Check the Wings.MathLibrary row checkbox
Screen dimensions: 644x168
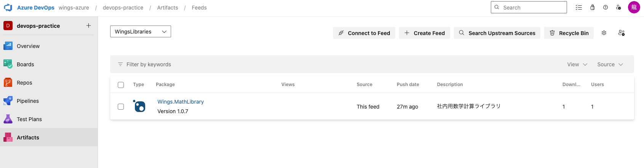121,107
